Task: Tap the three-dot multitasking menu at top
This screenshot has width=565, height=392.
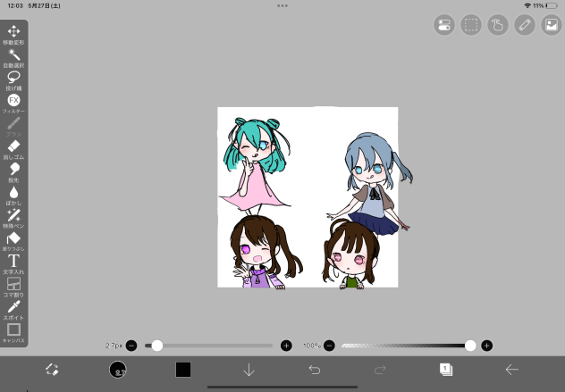Action: pos(282,5)
